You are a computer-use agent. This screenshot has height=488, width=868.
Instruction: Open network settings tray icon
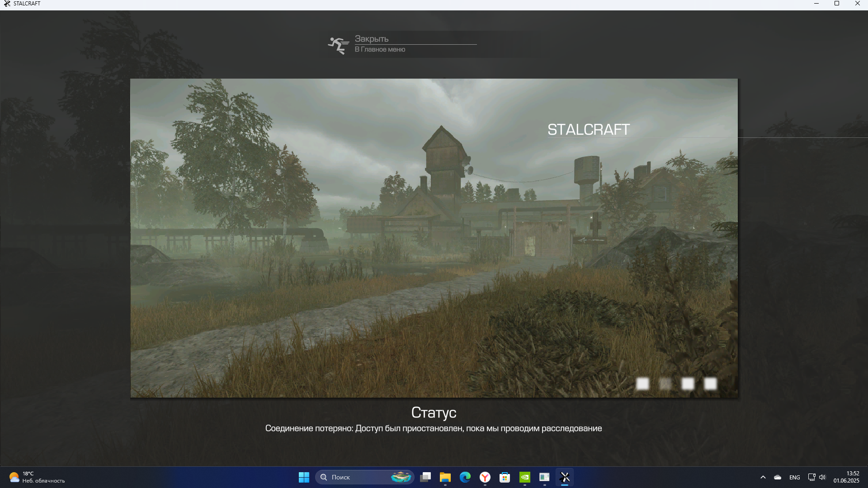812,477
